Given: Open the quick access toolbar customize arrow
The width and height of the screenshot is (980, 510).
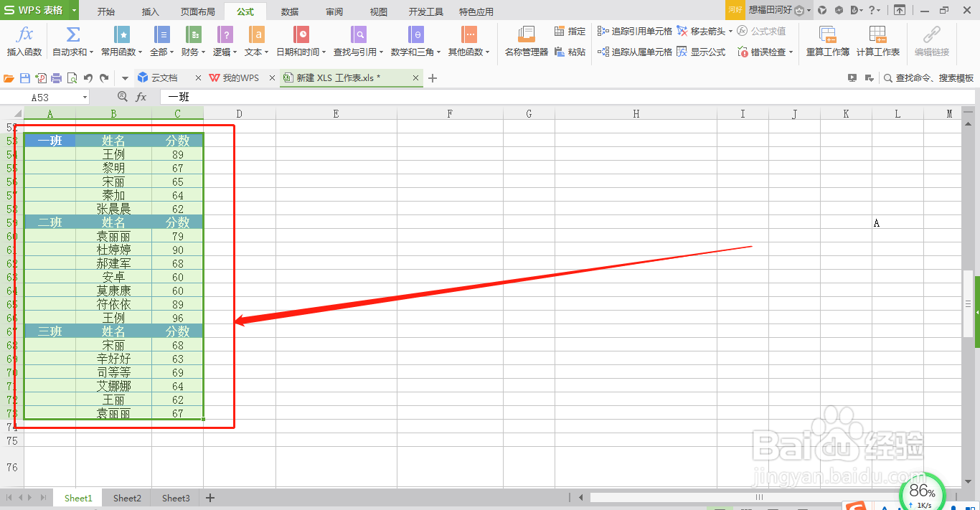Looking at the screenshot, I should click(124, 78).
